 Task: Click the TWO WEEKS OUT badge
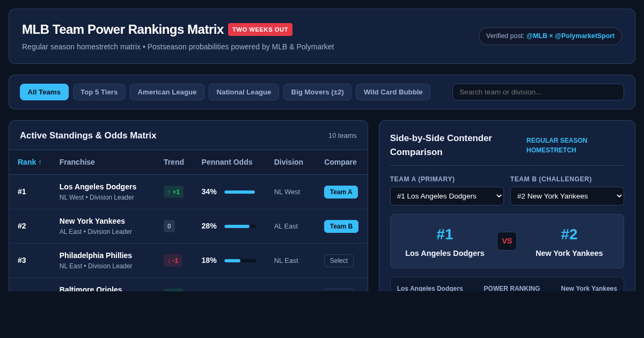click(260, 30)
